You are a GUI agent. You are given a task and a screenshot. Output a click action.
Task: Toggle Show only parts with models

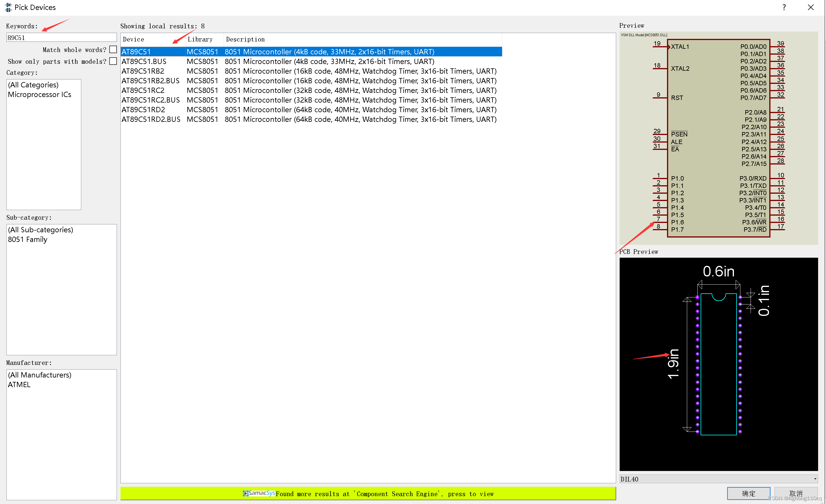coord(113,61)
